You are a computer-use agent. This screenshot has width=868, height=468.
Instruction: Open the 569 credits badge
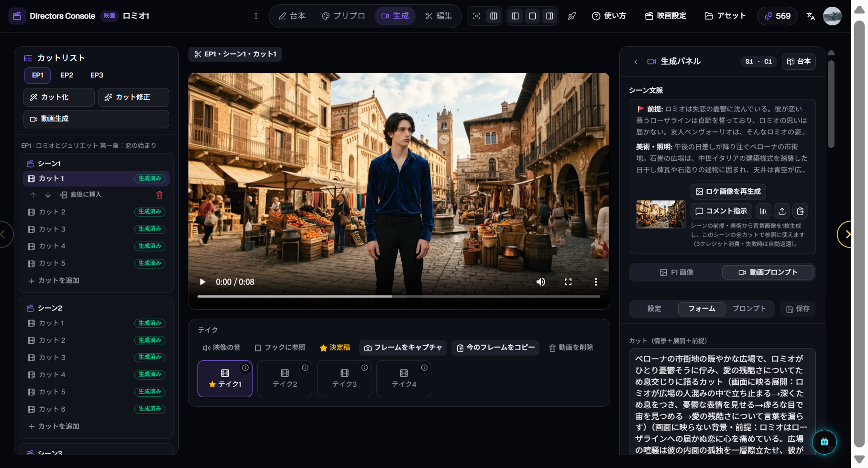777,16
